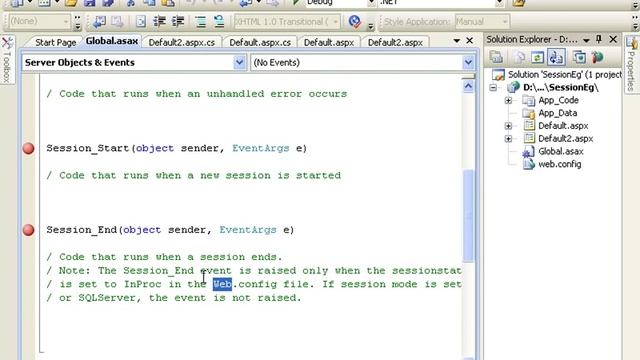Image resolution: width=640 pixels, height=360 pixels.
Task: Click the editor vertical scrollbar thumb
Action: coord(468,216)
